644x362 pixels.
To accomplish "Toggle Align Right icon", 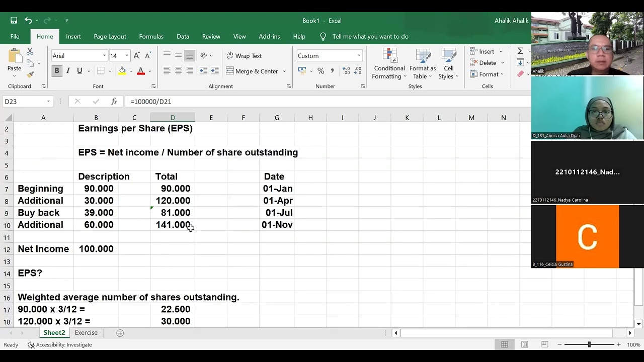I will (190, 71).
